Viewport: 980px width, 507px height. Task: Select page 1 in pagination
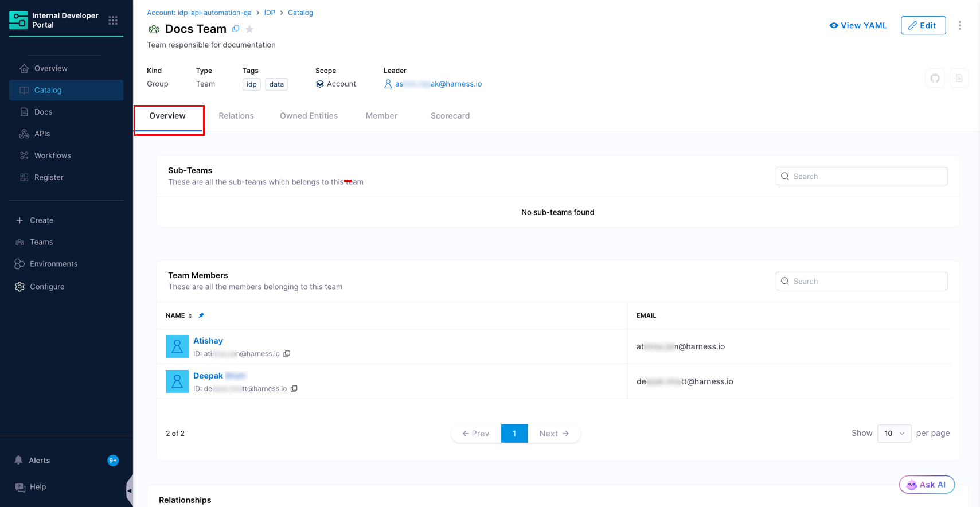(514, 434)
